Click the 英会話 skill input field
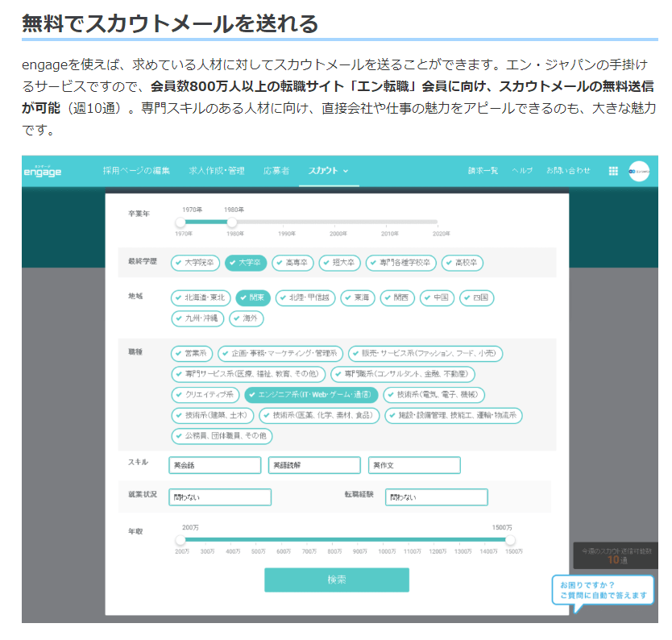The height and width of the screenshot is (640, 672). click(214, 465)
